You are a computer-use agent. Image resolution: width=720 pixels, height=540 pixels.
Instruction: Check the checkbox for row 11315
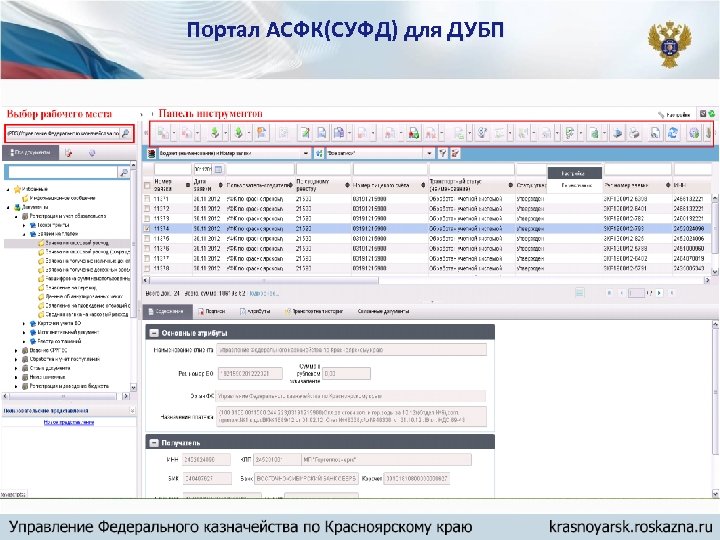147,239
